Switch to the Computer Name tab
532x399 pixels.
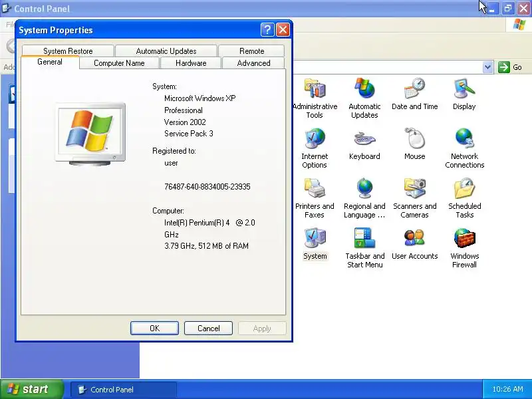point(119,63)
